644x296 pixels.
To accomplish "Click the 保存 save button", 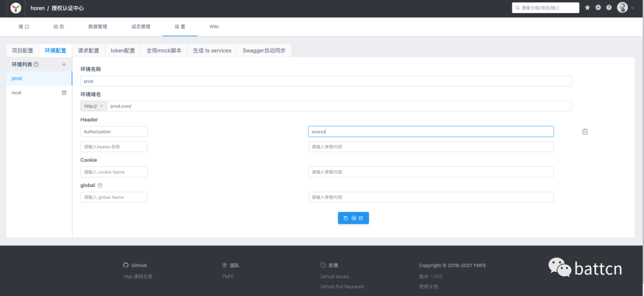I will [353, 218].
